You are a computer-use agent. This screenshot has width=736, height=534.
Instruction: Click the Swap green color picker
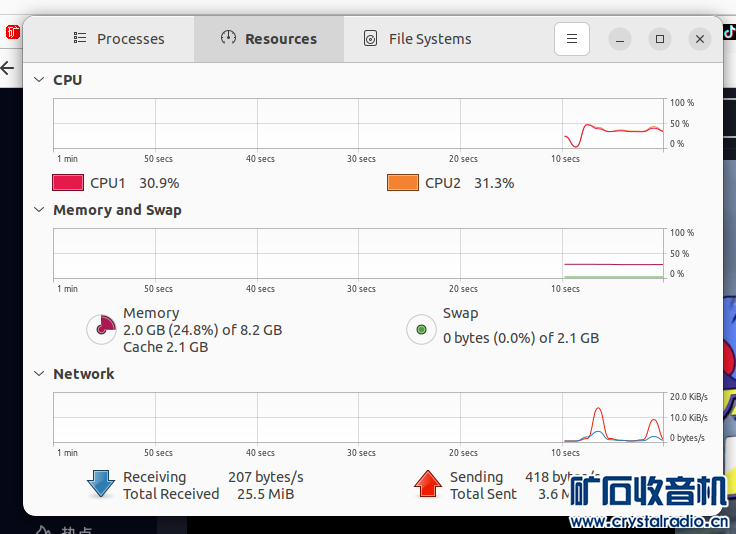pos(422,329)
